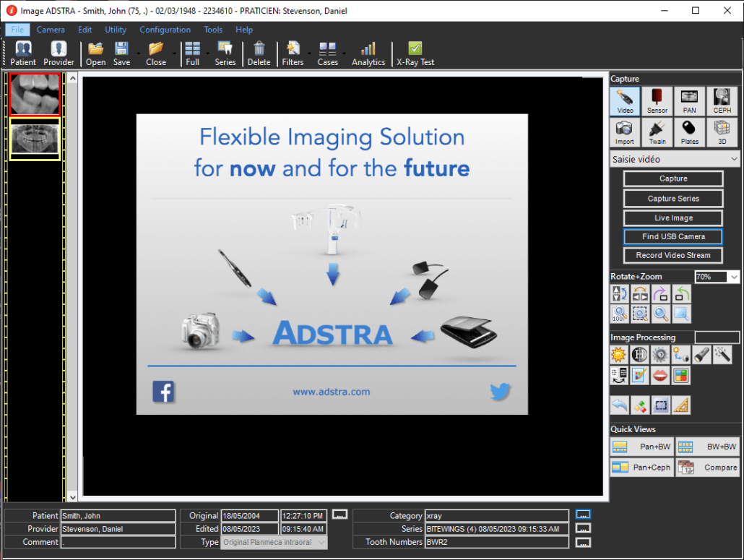Viewport: 744px width, 560px height.
Task: Open the zoom percentage dropdown showing 70%
Action: point(735,276)
